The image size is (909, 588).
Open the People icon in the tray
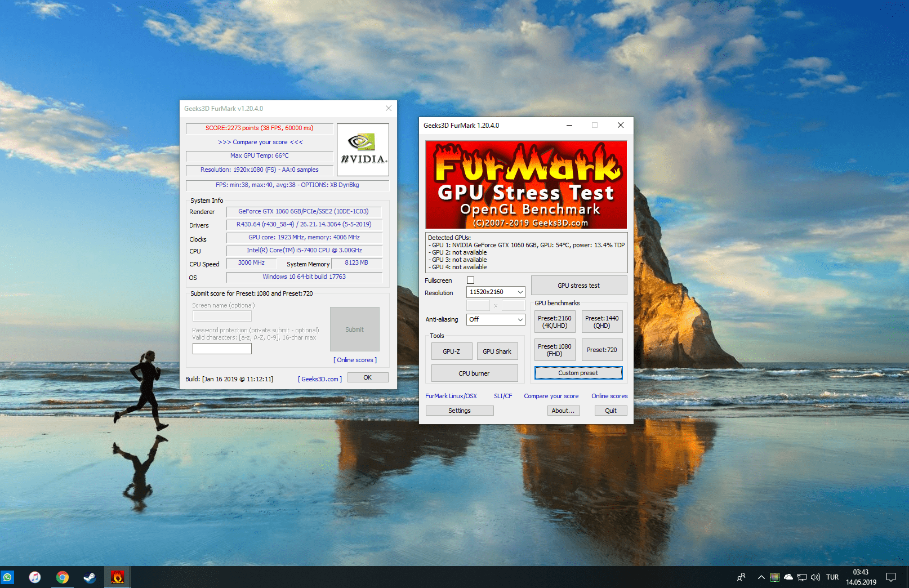(x=741, y=577)
